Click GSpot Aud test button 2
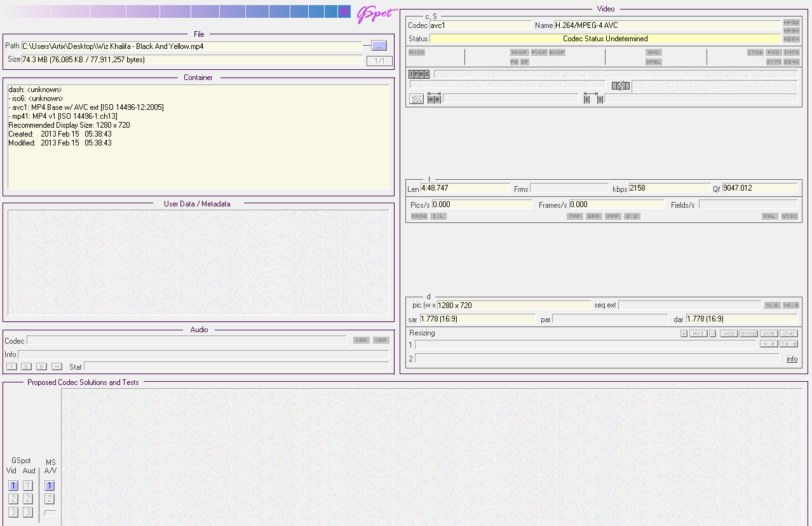Viewport: 812px width, 526px height. [28, 499]
